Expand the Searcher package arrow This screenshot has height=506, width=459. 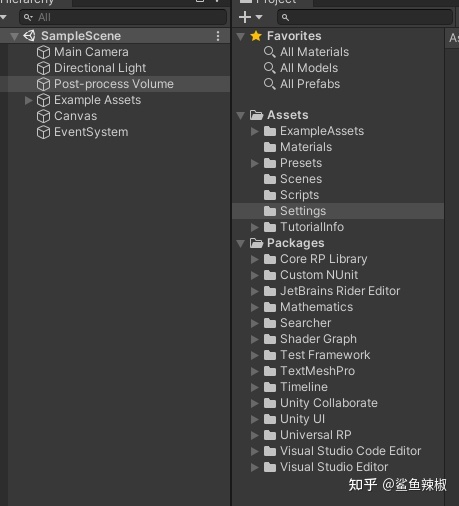point(255,323)
